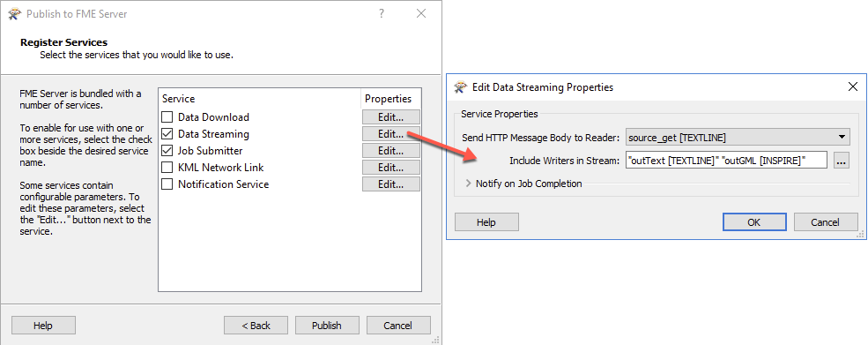
Task: Enable the KML Network Link checkbox
Action: [167, 167]
